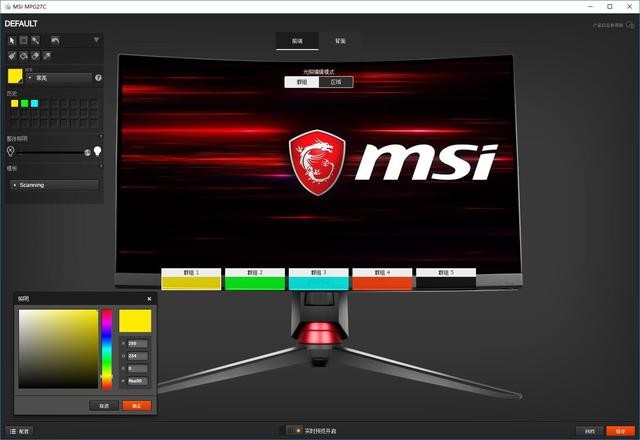The height and width of the screenshot is (440, 640).
Task: Open the Scanning template dropdown
Action: point(55,185)
